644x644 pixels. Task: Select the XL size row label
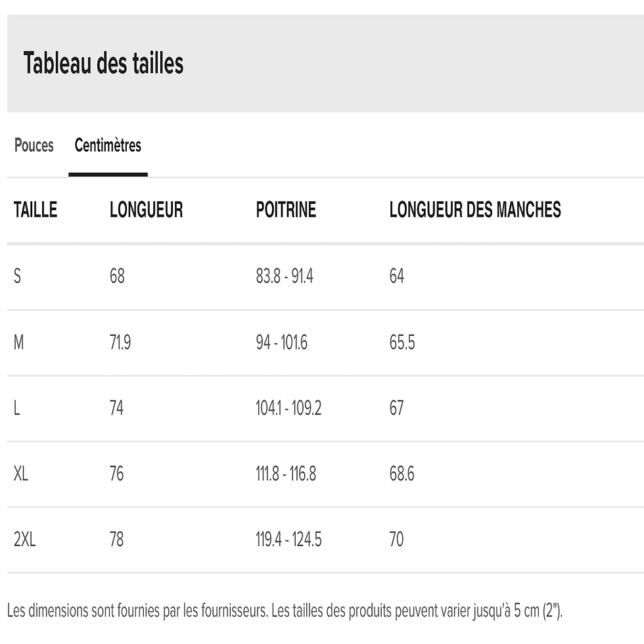pos(21,474)
